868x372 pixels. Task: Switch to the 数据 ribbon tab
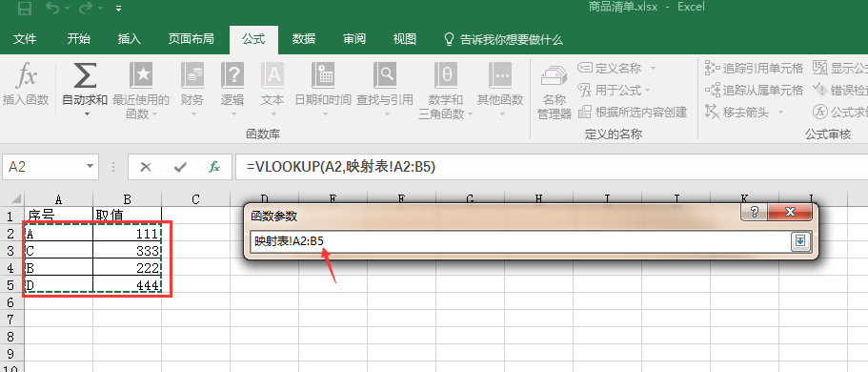point(304,39)
